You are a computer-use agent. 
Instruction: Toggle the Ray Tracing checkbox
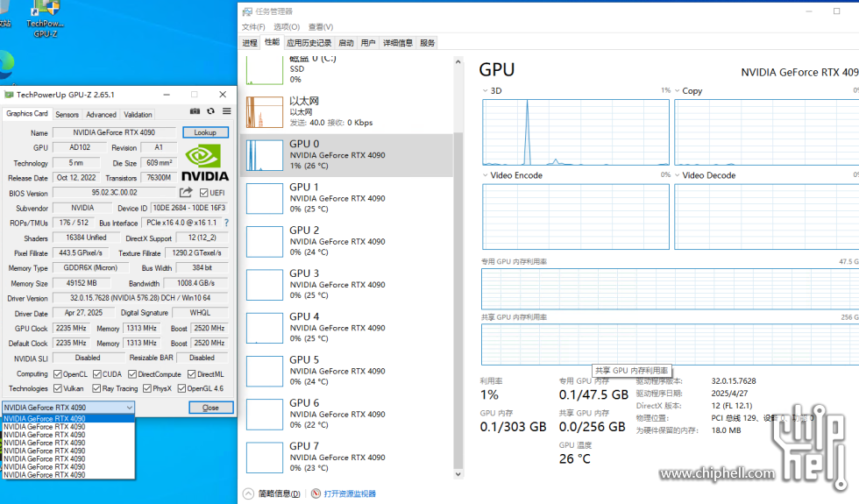pyautogui.click(x=96, y=388)
